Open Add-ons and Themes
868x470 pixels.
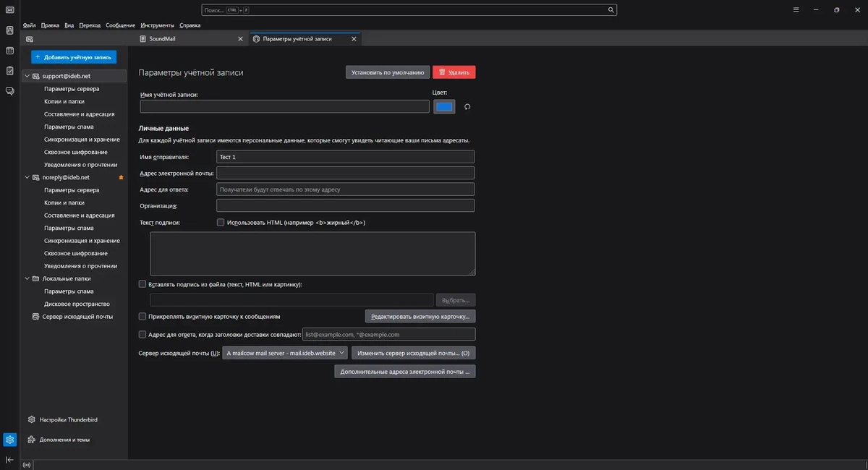pyautogui.click(x=59, y=439)
